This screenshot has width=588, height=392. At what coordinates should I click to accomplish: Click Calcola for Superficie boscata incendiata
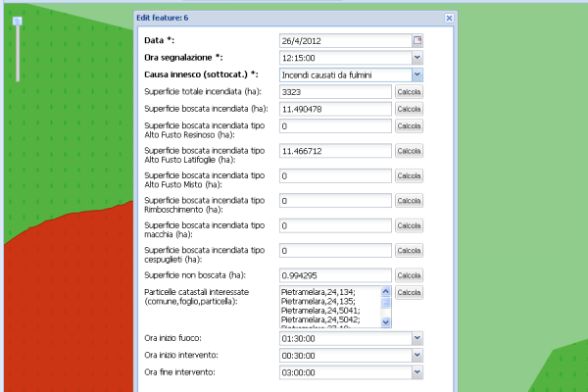pyautogui.click(x=409, y=109)
